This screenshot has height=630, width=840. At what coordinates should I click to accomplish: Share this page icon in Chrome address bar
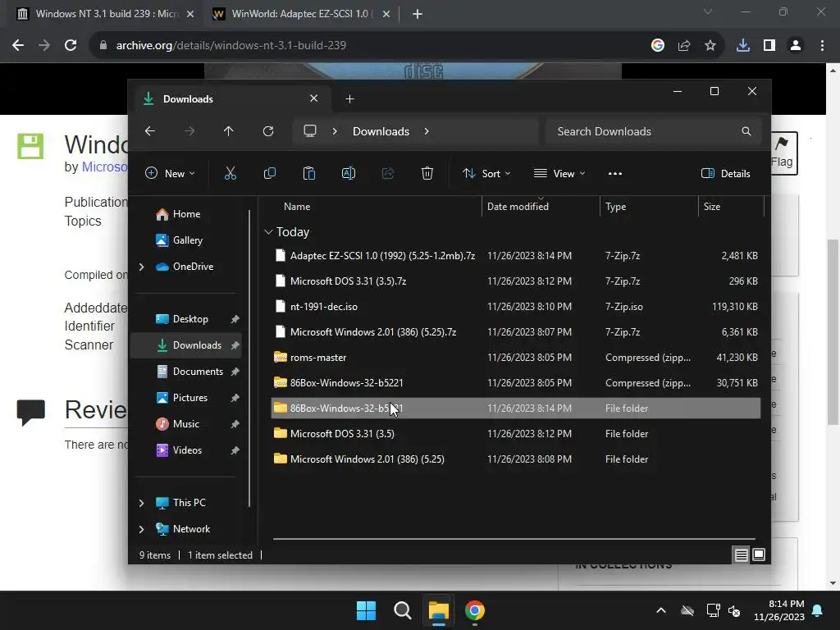tap(684, 46)
